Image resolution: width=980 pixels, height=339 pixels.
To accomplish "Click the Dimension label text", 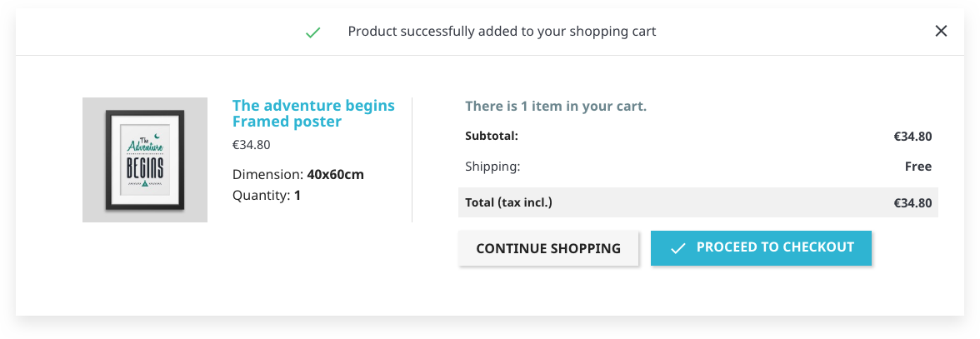I will pyautogui.click(x=267, y=174).
